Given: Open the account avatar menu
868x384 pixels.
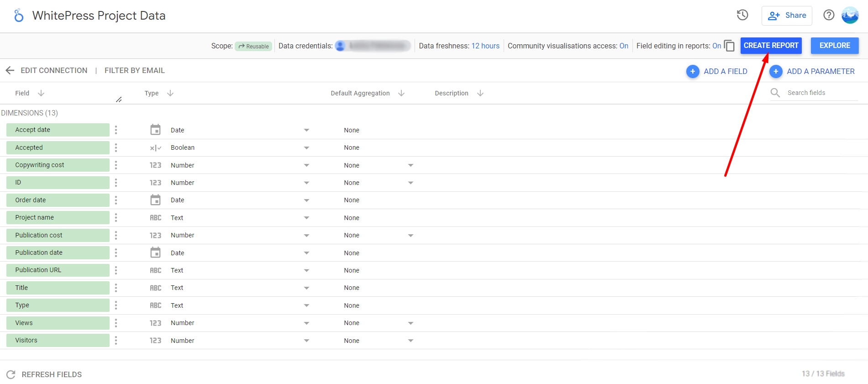Looking at the screenshot, I should [x=850, y=15].
